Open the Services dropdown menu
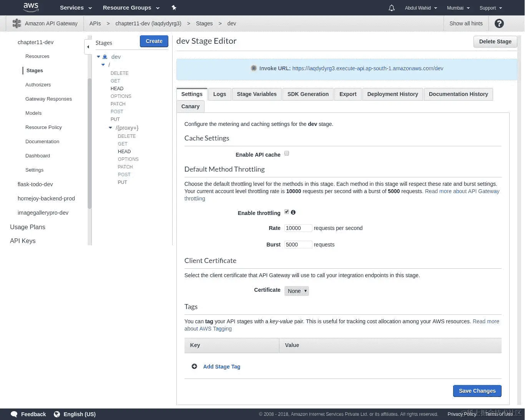This screenshot has height=420, width=525. 76,8
